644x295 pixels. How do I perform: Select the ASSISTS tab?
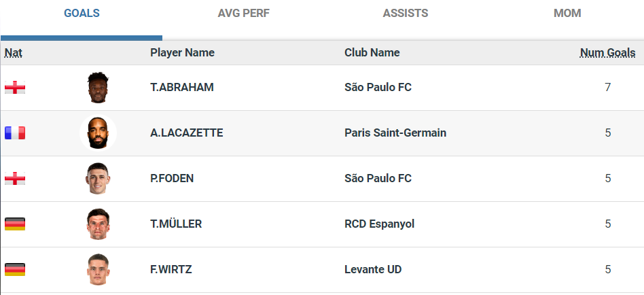(x=405, y=14)
